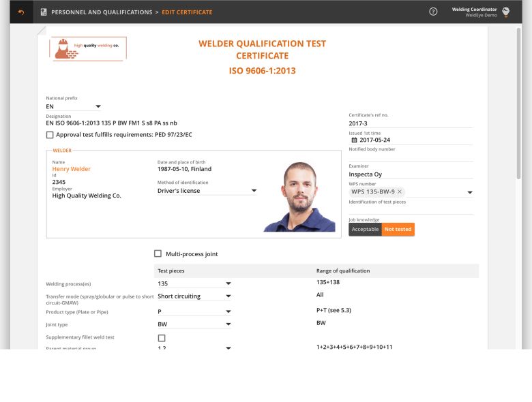Click the Transfer mode range value All
The width and height of the screenshot is (532, 402).
tap(320, 295)
